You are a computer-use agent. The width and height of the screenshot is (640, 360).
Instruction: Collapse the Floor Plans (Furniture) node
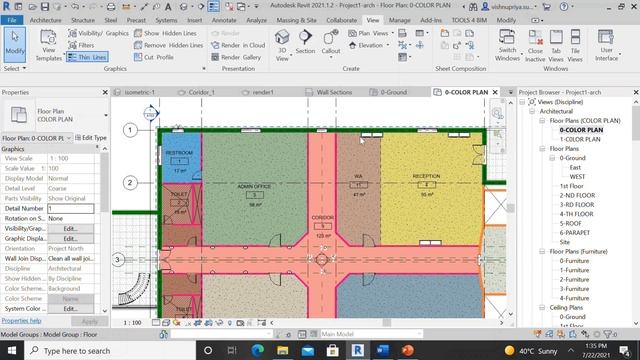click(x=542, y=251)
